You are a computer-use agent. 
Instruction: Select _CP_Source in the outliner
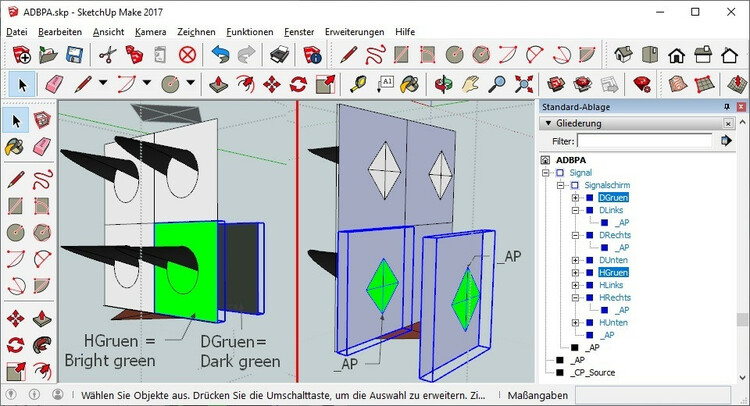592,373
